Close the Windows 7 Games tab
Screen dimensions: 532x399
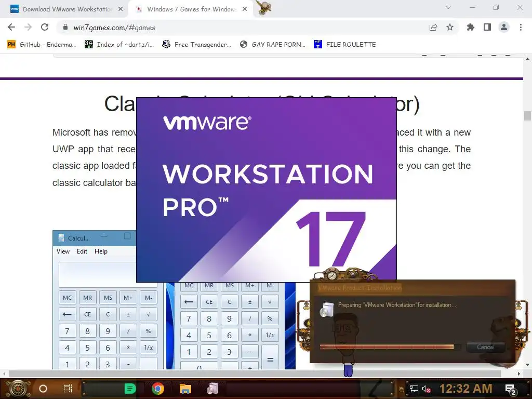click(x=245, y=9)
